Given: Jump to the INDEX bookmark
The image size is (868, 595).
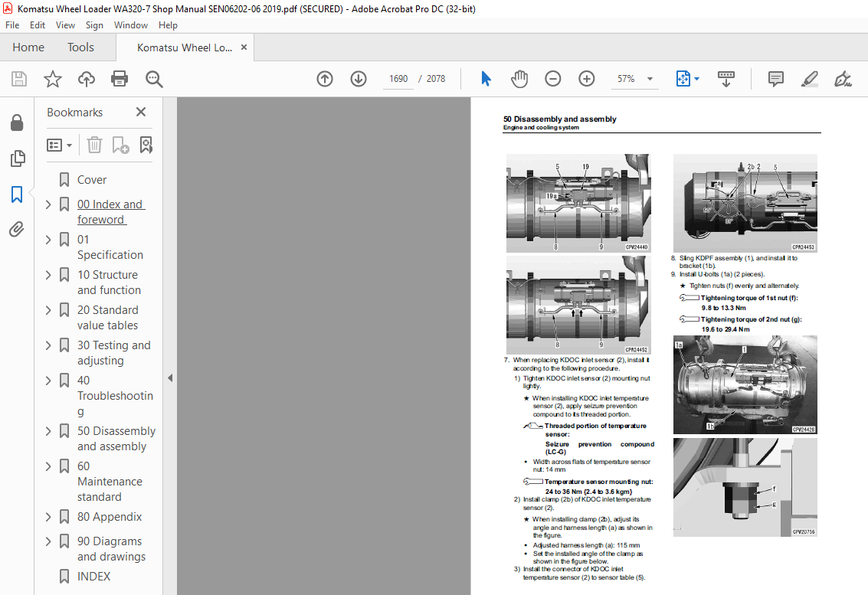Looking at the screenshot, I should [93, 576].
